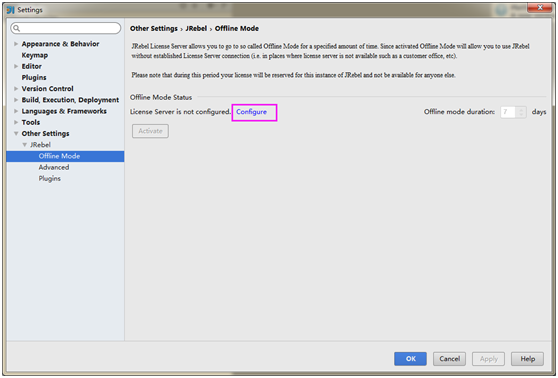The width and height of the screenshot is (558, 378).
Task: Select Version Control category
Action: pos(47,89)
